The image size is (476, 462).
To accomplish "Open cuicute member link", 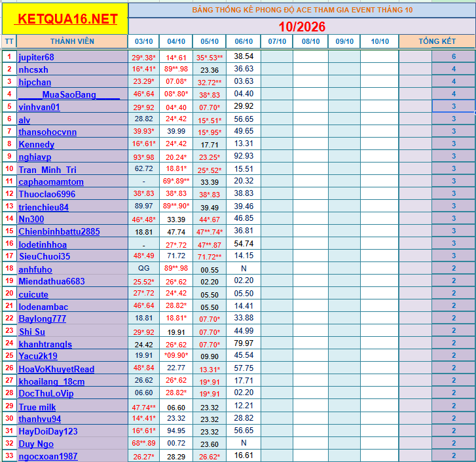I will 33,294.
